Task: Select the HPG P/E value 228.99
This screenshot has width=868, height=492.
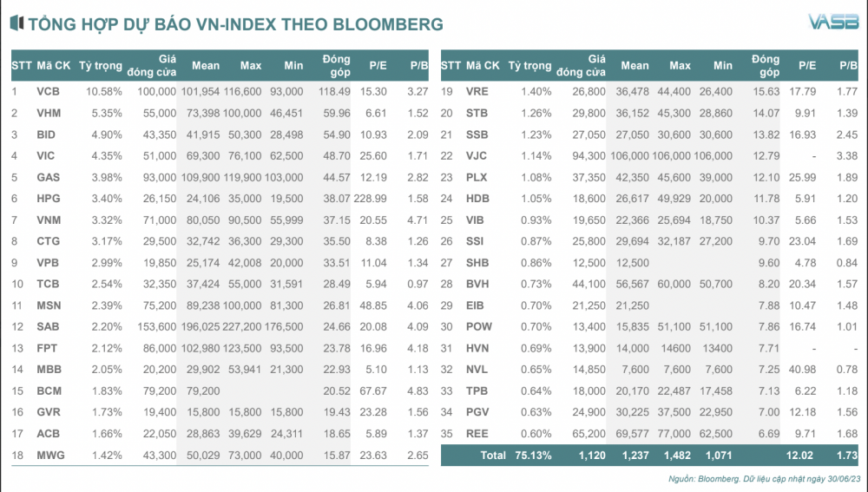Action: tap(371, 198)
